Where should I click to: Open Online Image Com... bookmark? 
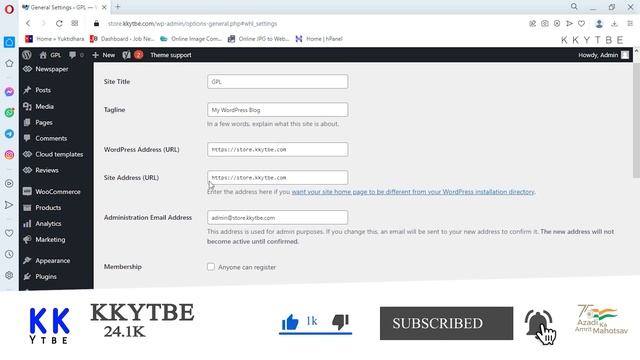(191, 39)
